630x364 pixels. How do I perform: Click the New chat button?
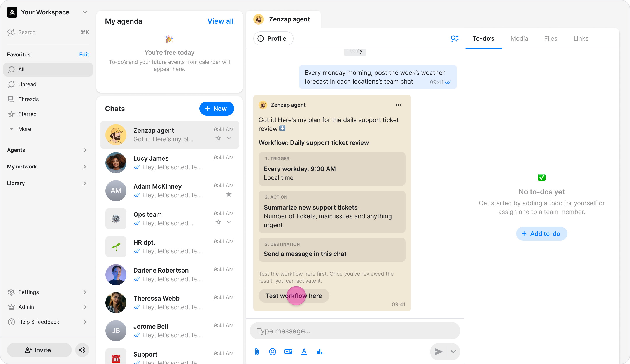[x=217, y=108]
